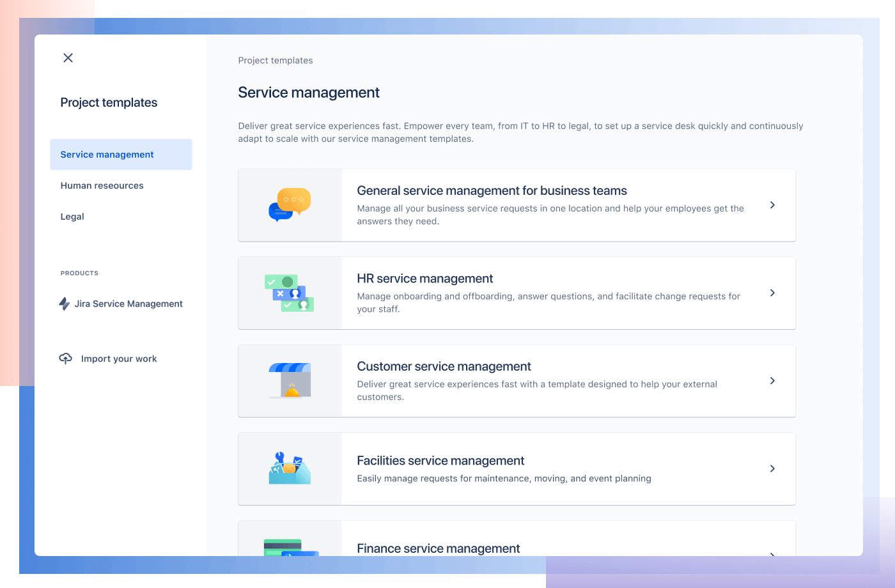
Task: Click the speech bubbles icon on General service management
Action: [290, 203]
